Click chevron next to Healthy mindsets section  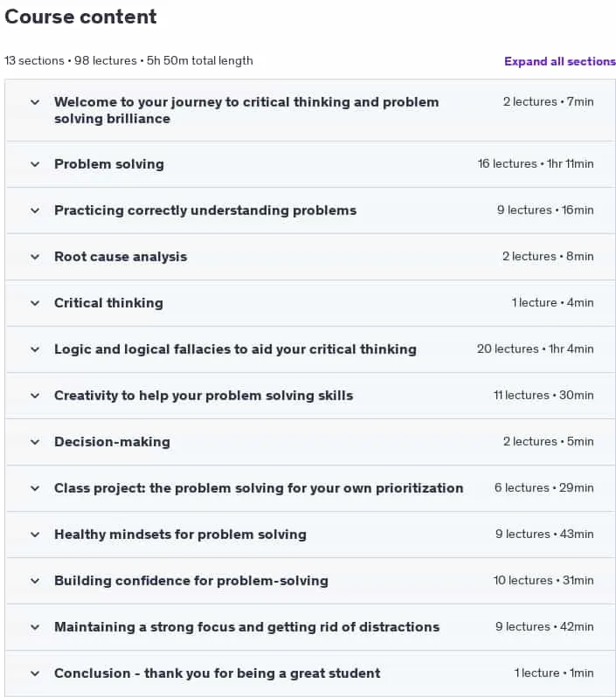(35, 535)
